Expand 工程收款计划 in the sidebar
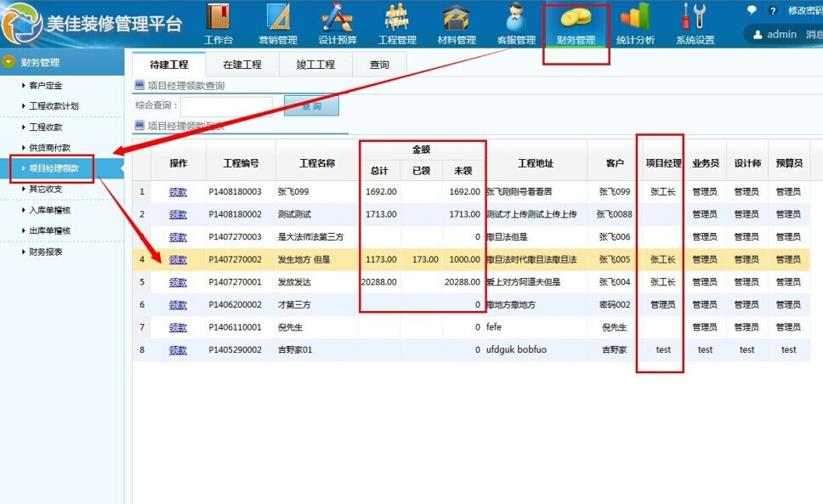The height and width of the screenshot is (504, 823). [x=53, y=106]
